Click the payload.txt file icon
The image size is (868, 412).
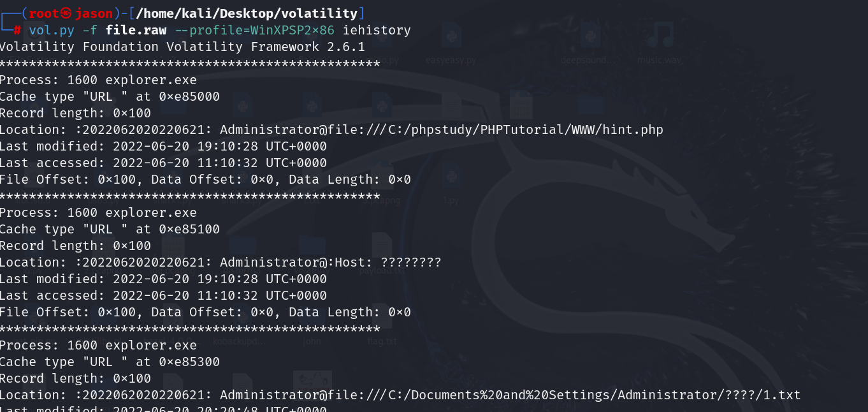point(382,249)
